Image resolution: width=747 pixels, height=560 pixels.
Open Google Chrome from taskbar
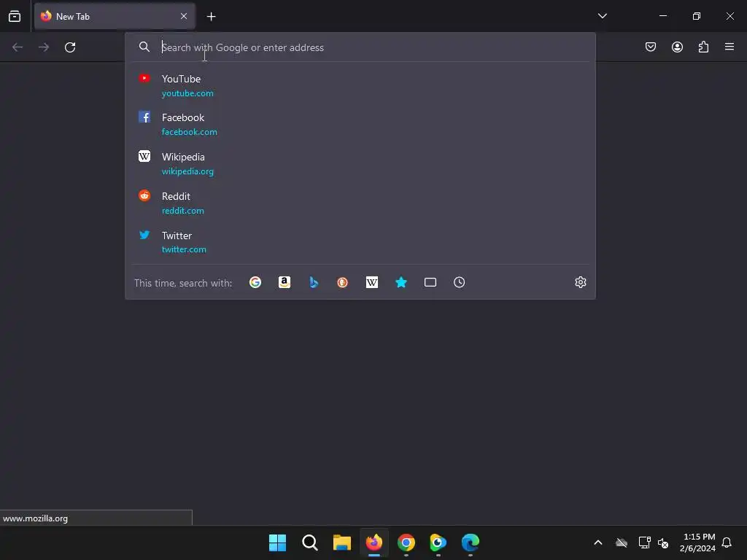point(406,542)
